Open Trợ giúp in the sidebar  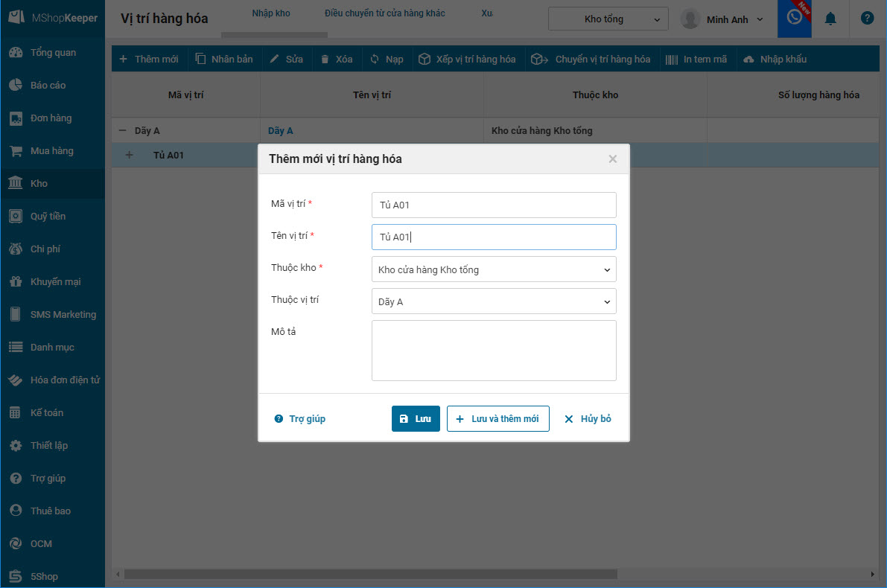[52, 479]
